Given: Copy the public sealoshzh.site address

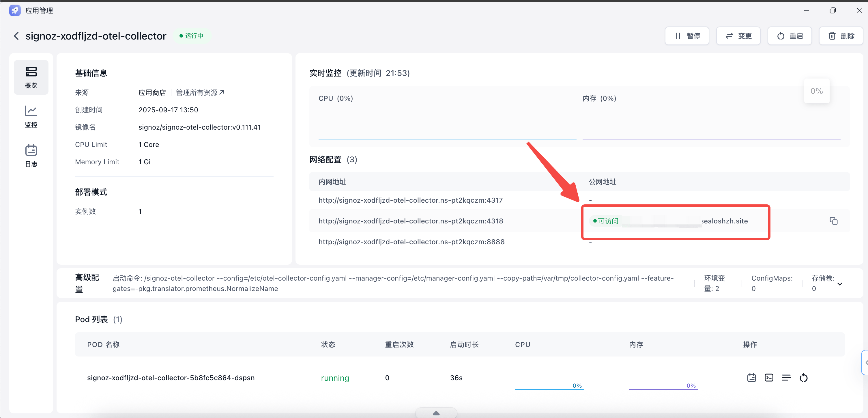Looking at the screenshot, I should point(833,221).
